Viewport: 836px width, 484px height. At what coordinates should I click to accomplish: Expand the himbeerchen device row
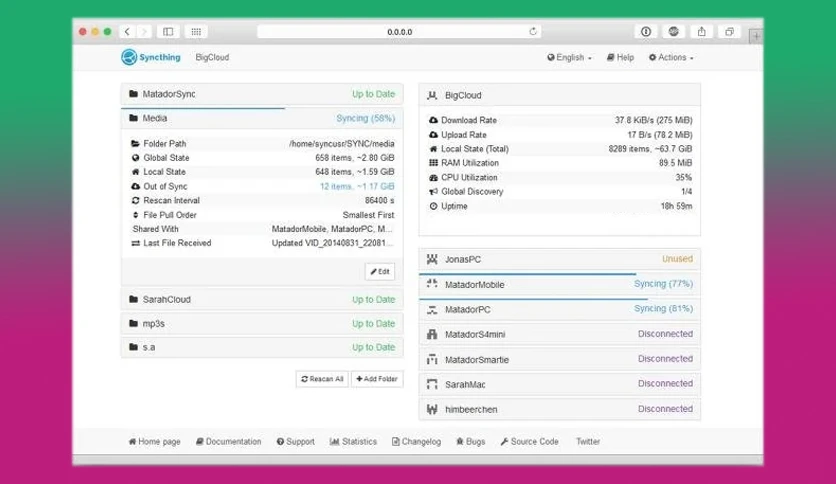coord(559,409)
